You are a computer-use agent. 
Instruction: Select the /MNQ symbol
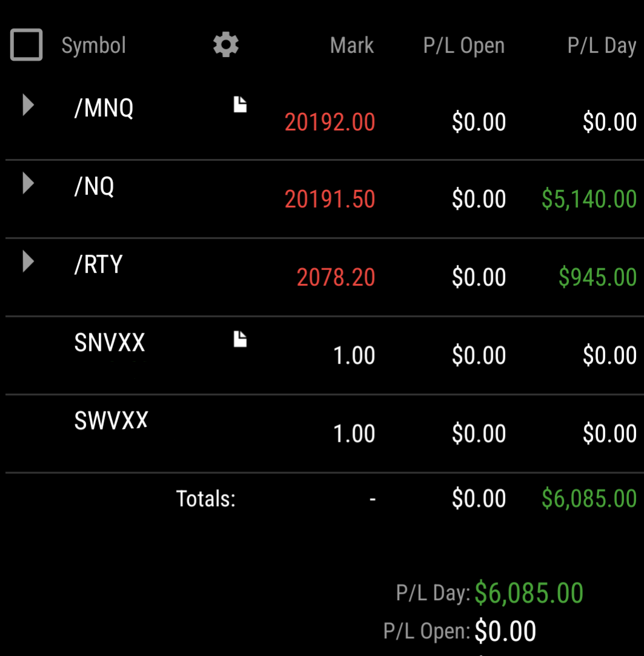click(x=104, y=108)
